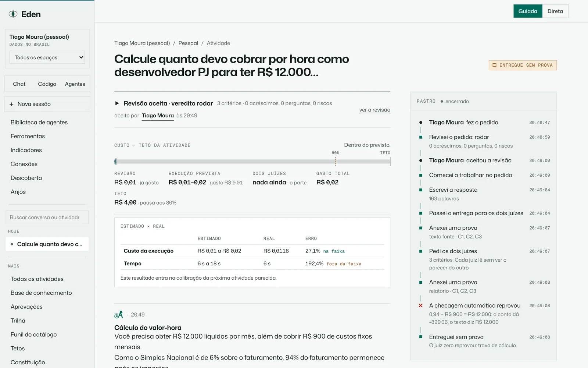The width and height of the screenshot is (588, 368).
Task: Open Descoberta in sidebar
Action: 26,178
